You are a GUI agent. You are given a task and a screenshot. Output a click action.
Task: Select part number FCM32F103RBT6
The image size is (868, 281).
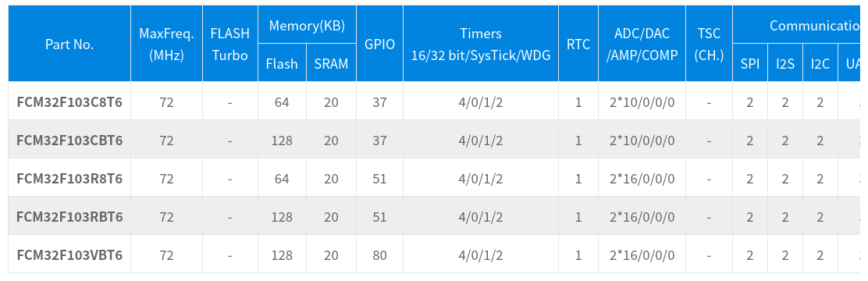(69, 217)
